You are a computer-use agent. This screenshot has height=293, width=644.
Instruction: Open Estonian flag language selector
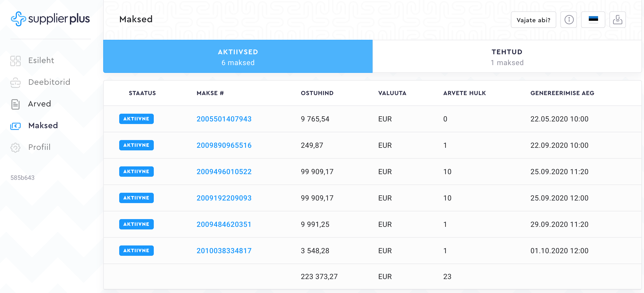[593, 20]
